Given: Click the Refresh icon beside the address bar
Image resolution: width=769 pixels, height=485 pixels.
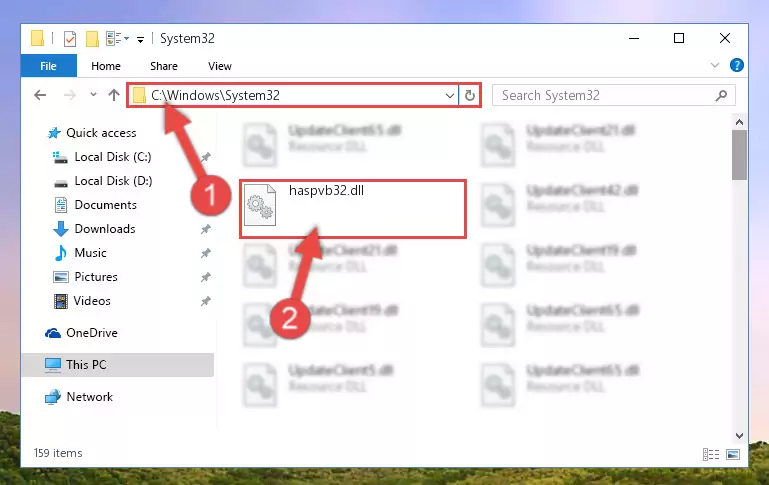Looking at the screenshot, I should point(469,95).
